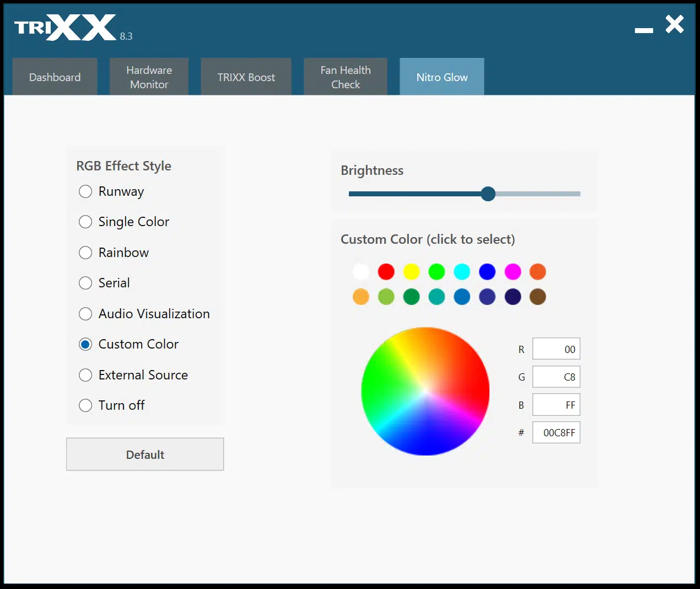Image resolution: width=700 pixels, height=589 pixels.
Task: Select the Nitro Glow tab
Action: (x=442, y=77)
